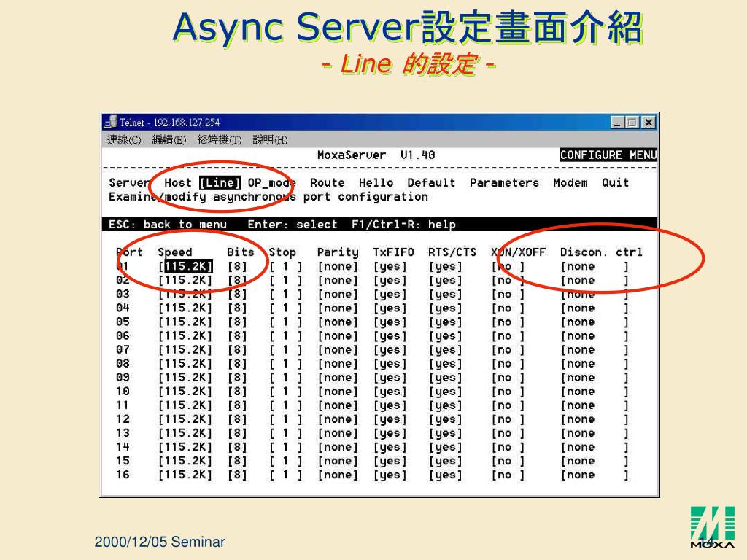Open the 編輯(E) menu

(x=169, y=139)
